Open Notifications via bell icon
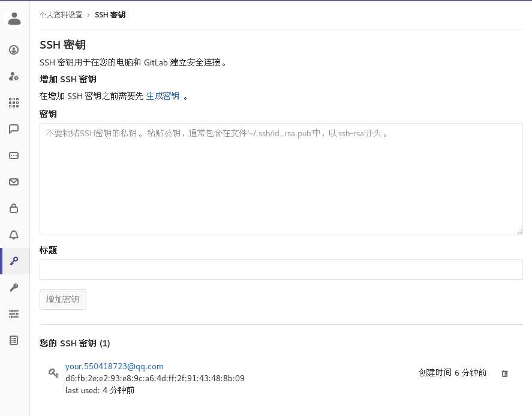Screen dimensions: 532x416 (x=14, y=235)
